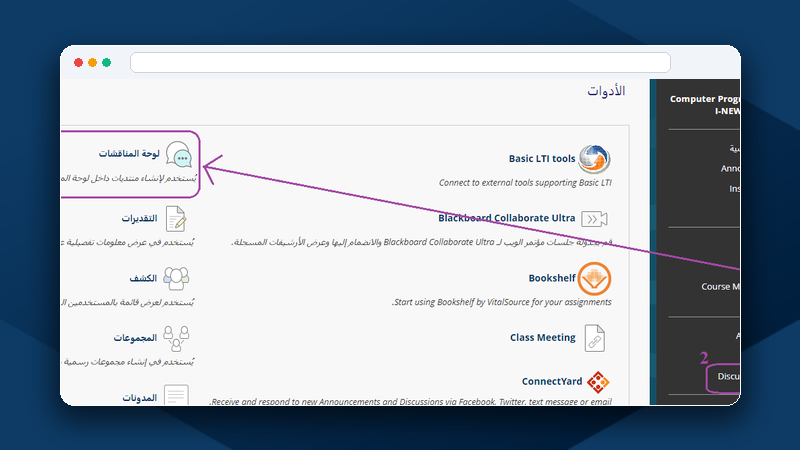Select Anno... item in course sidebar
800x450 pixels.
pyautogui.click(x=731, y=168)
